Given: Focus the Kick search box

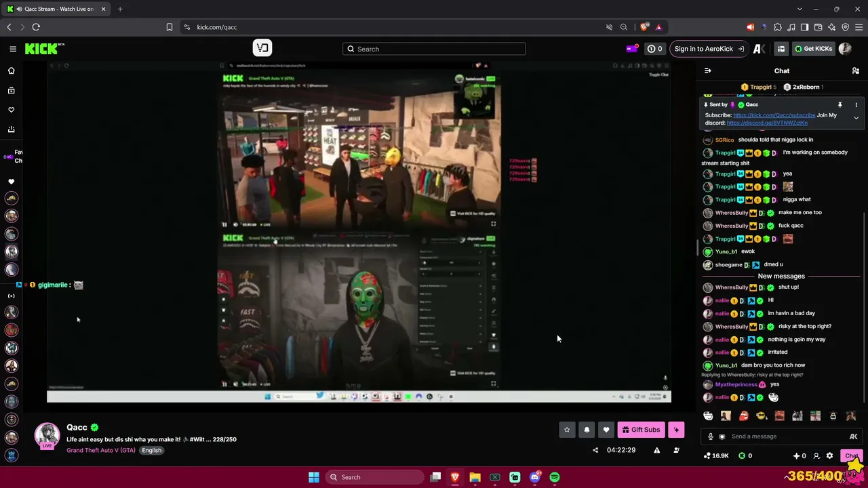Looking at the screenshot, I should pyautogui.click(x=434, y=49).
